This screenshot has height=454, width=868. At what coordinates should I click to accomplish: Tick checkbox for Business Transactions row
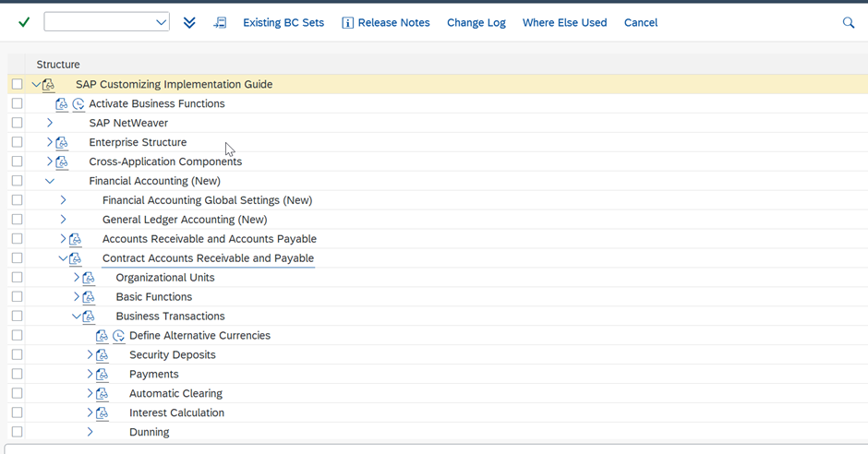click(x=18, y=316)
